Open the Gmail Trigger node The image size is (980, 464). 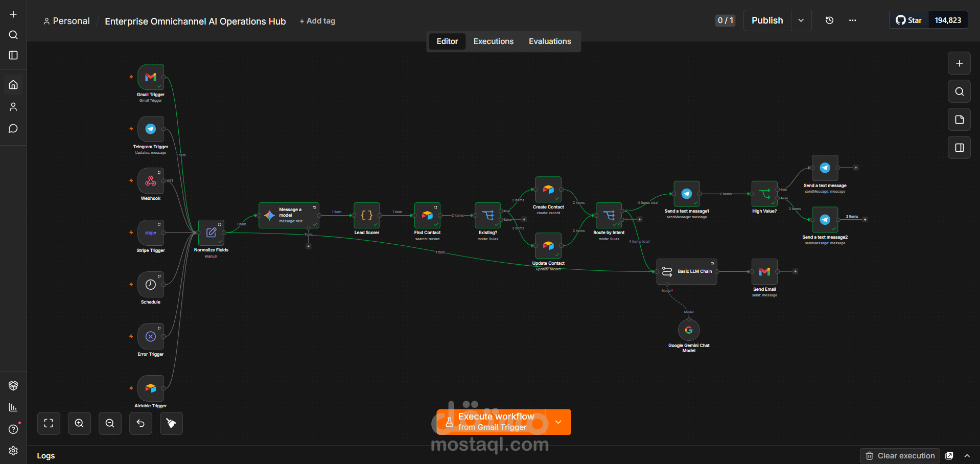(150, 77)
